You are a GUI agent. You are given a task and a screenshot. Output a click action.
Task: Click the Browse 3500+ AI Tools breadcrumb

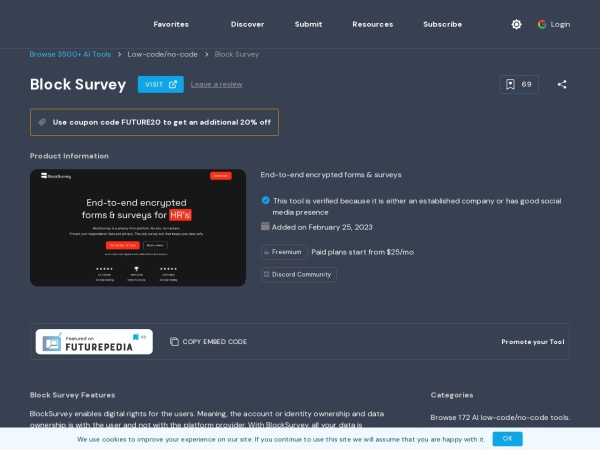pos(70,54)
